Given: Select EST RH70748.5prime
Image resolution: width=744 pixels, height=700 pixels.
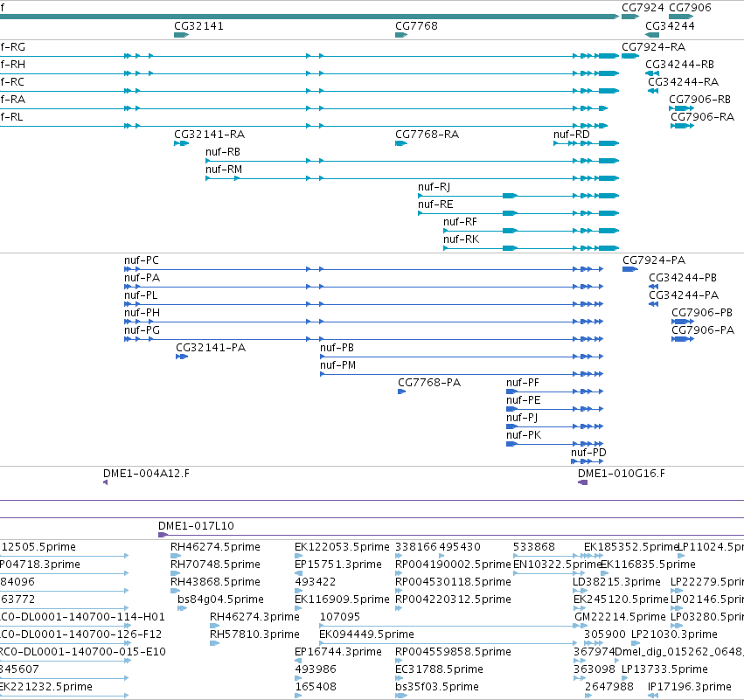Looking at the screenshot, I should [x=215, y=565].
